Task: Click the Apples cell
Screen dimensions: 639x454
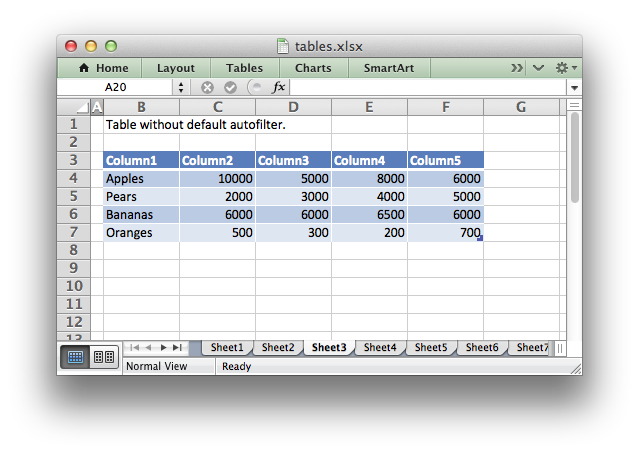Action: 141,179
